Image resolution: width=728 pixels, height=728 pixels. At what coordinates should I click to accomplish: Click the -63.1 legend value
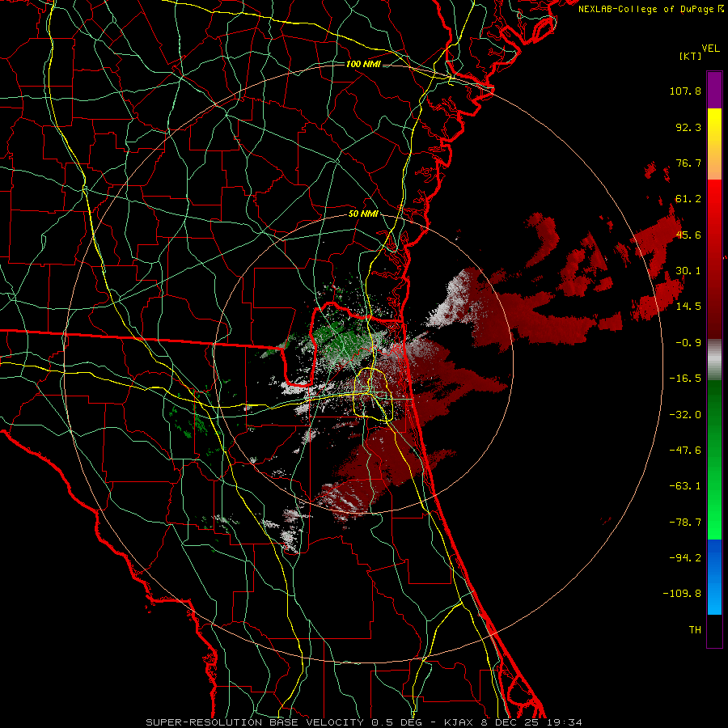coord(685,486)
